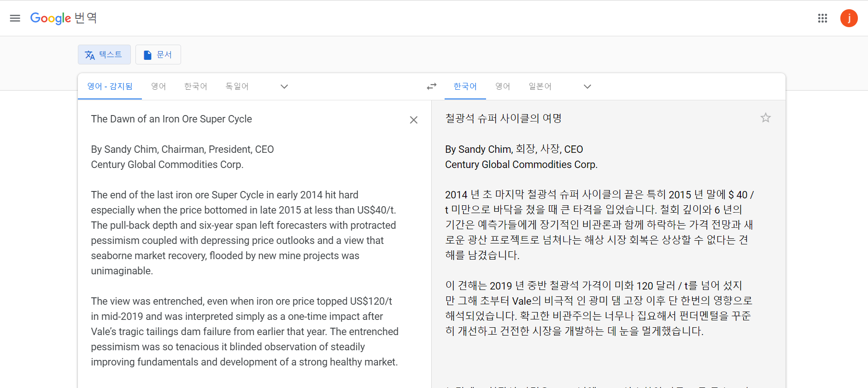Expand the target language list chevron
868x388 pixels.
(587, 87)
